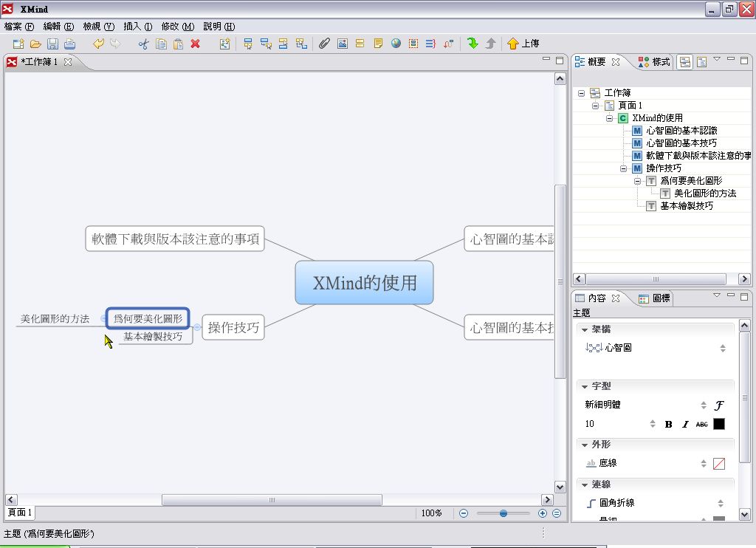Create a new workbook from the toolbar

[x=18, y=44]
